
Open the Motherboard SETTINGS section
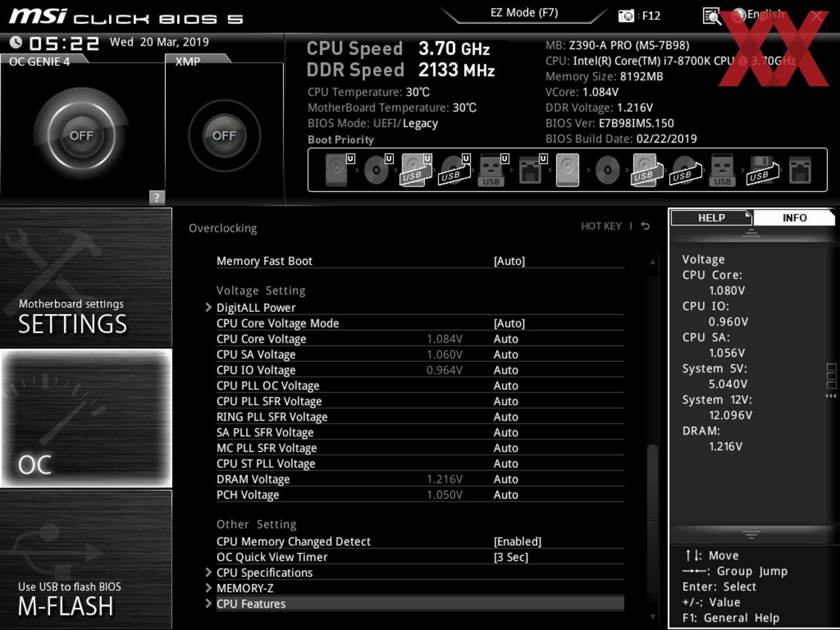86,277
